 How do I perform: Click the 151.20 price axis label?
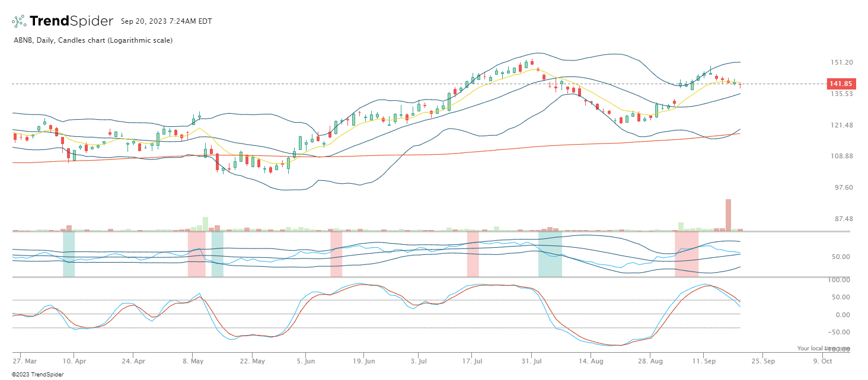[842, 62]
